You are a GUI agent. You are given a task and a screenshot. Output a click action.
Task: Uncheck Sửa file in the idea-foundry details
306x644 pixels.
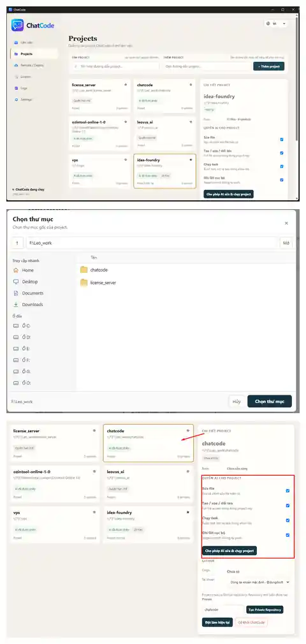coord(282,140)
